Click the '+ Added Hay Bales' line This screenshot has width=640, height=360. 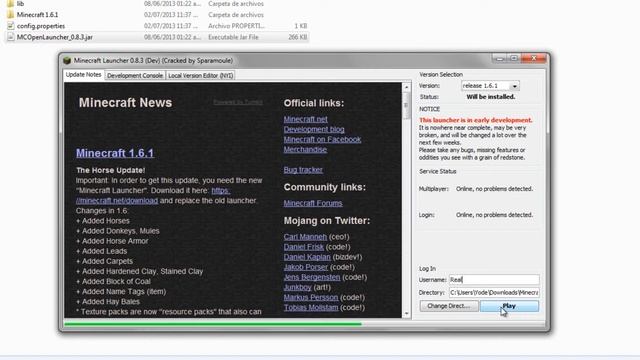108,302
